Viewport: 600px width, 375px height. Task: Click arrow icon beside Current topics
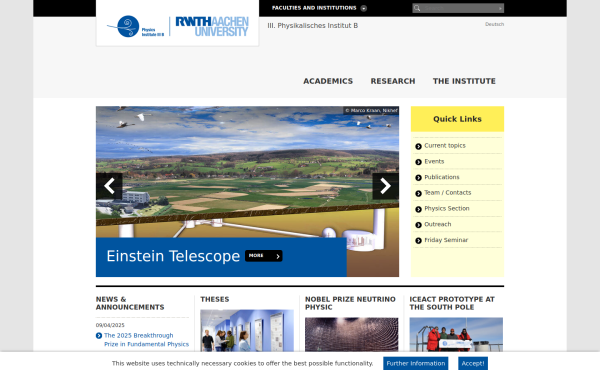[x=418, y=146]
